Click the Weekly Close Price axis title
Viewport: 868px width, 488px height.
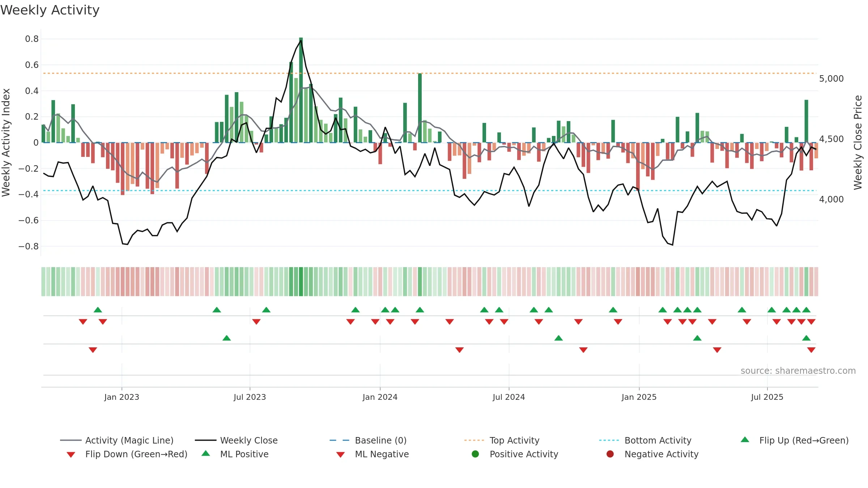[x=858, y=142]
